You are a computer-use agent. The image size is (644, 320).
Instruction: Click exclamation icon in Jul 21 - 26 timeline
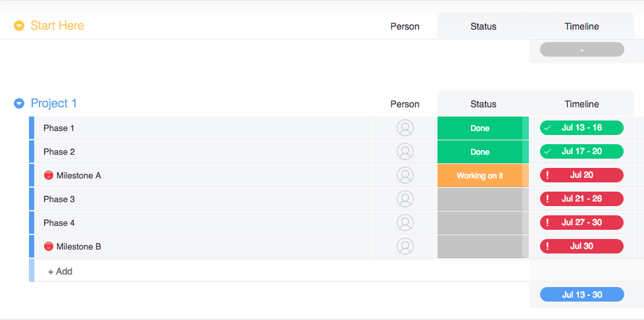click(x=547, y=199)
